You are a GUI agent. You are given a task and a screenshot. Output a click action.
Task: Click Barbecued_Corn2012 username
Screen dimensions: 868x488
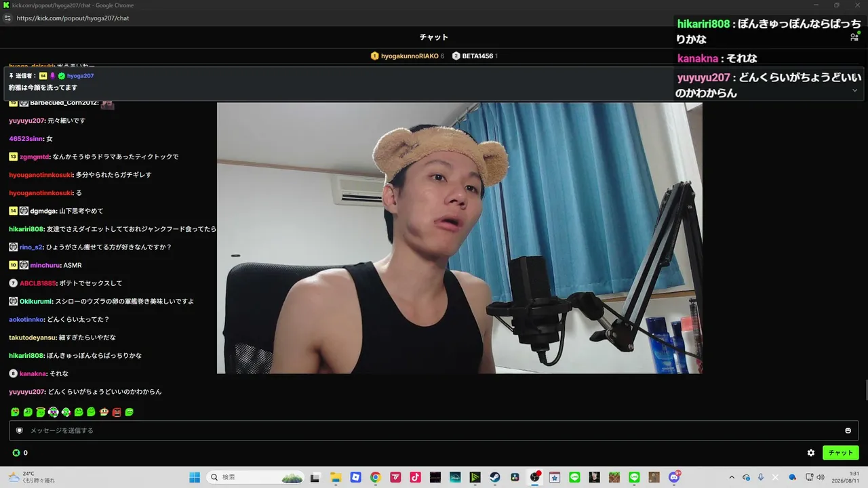point(64,103)
